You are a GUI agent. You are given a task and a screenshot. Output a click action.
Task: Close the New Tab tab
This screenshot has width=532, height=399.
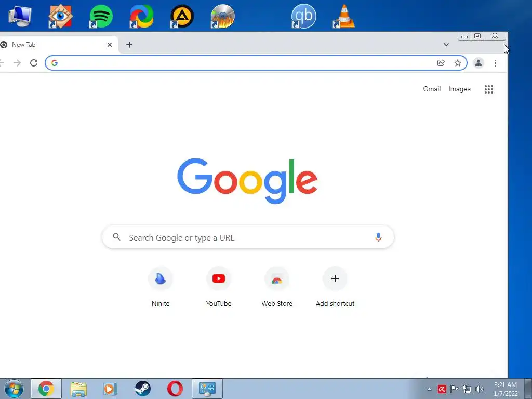(x=110, y=45)
